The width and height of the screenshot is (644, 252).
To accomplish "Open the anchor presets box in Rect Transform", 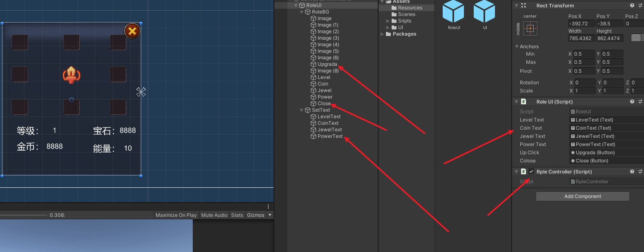I will point(530,28).
